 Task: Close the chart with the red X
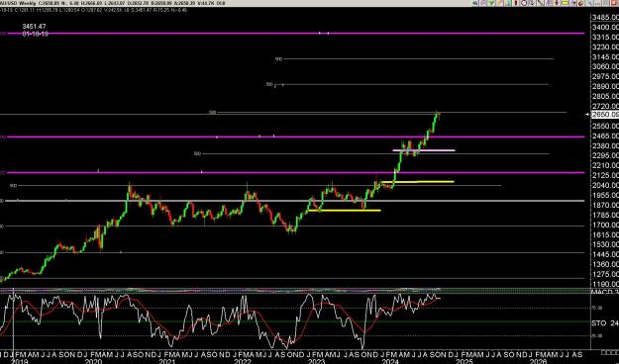614,3
